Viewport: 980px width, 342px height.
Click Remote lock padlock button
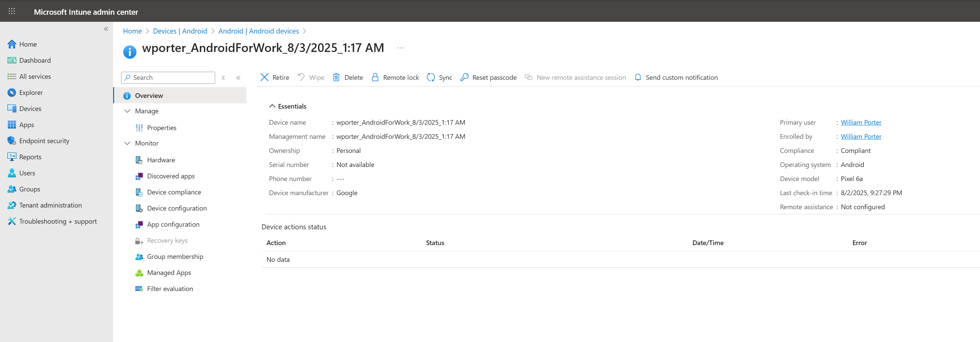pos(395,77)
